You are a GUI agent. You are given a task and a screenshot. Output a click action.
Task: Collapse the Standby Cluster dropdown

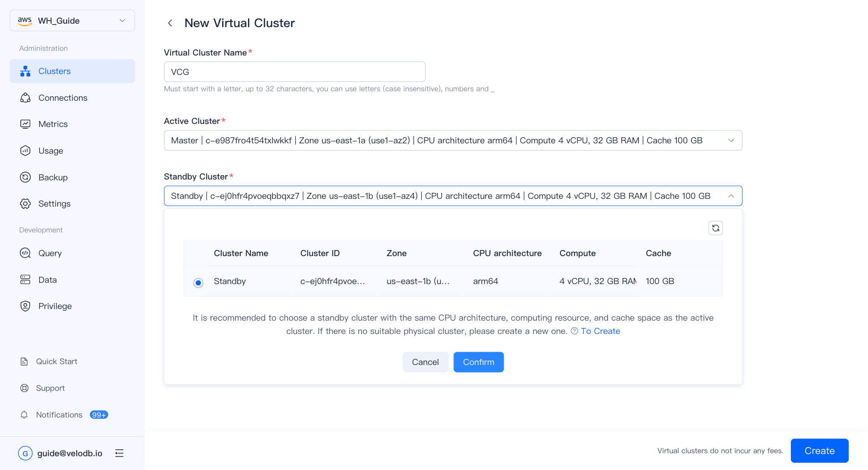pyautogui.click(x=731, y=196)
